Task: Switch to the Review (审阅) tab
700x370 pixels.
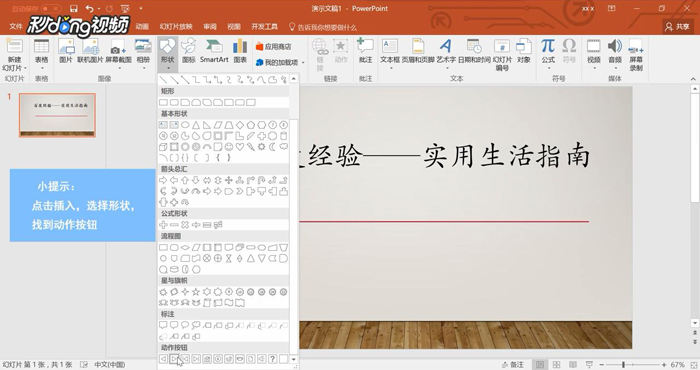Action: coord(210,27)
